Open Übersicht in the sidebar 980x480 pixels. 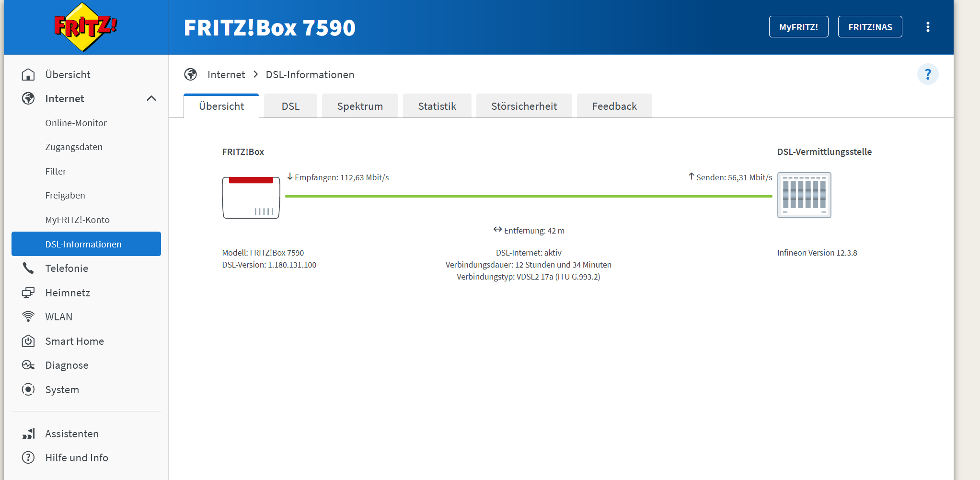pos(86,75)
